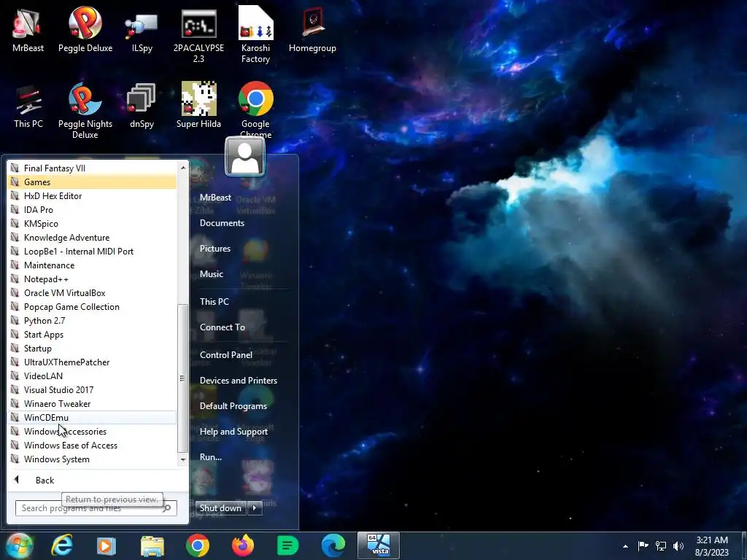This screenshot has width=747, height=560.
Task: Launch the Google Chrome desktop shortcut
Action: click(256, 109)
